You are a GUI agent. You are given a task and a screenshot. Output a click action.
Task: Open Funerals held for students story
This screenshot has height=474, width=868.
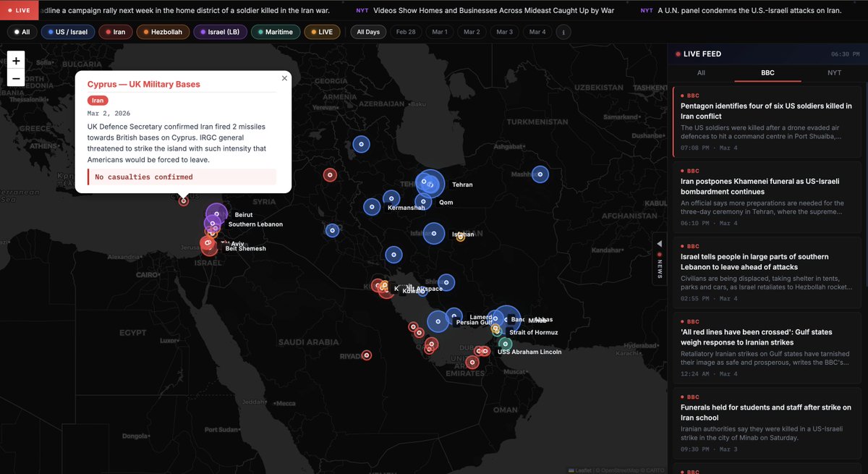click(767, 422)
